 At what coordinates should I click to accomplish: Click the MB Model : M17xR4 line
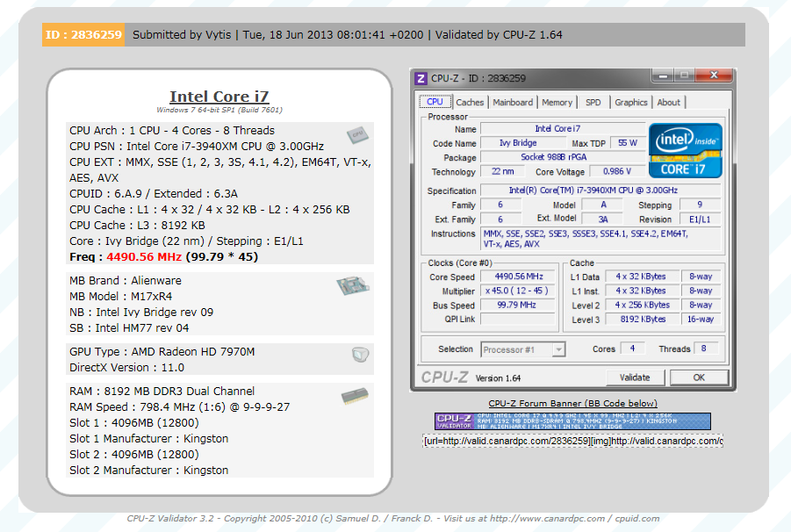point(120,296)
